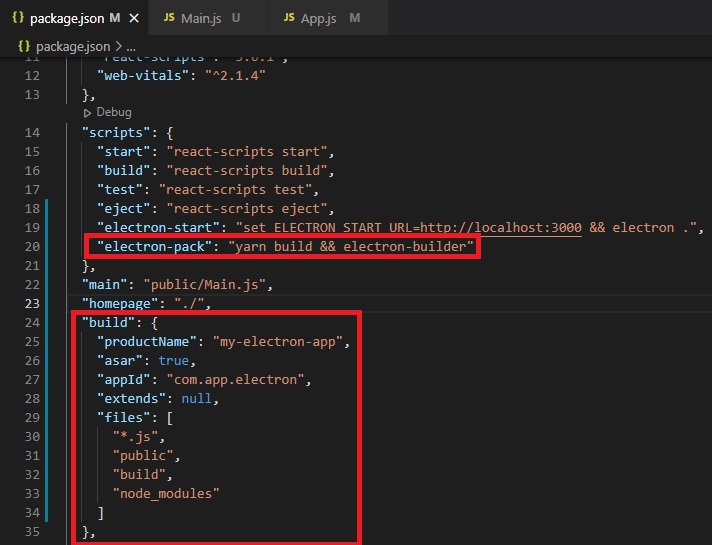The width and height of the screenshot is (712, 545).
Task: Click package.json in the breadcrumb
Action: 73,46
